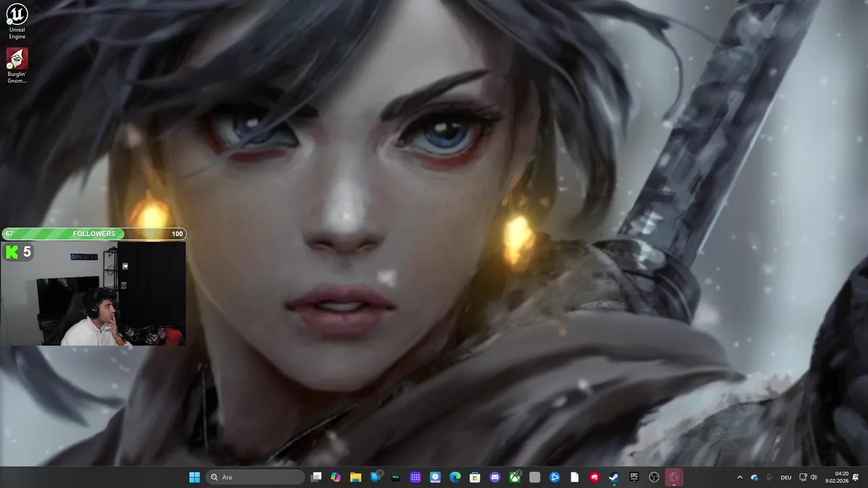Open the purple grid app in the taskbar
The height and width of the screenshot is (488, 868).
tap(416, 477)
